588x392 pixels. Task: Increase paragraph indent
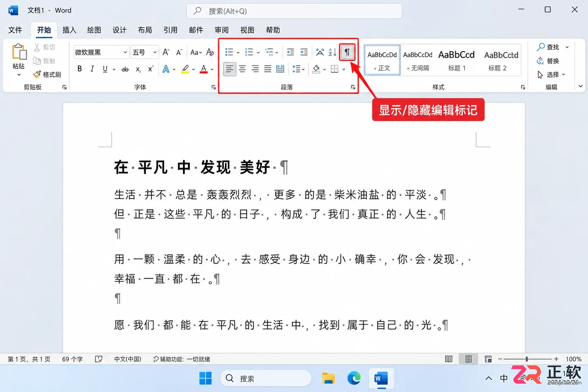pos(304,52)
